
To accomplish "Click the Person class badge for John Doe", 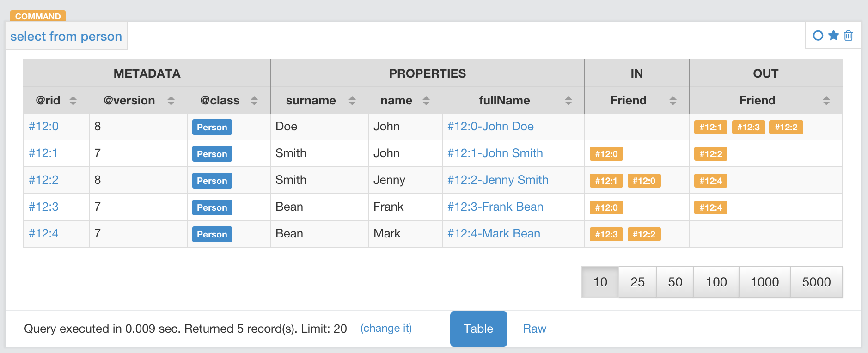I will coord(212,127).
